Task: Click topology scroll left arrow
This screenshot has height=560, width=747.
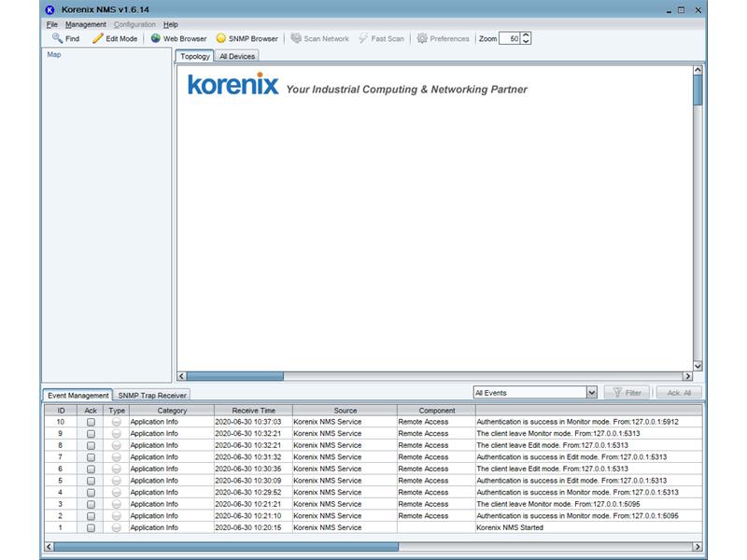Action: (x=181, y=376)
